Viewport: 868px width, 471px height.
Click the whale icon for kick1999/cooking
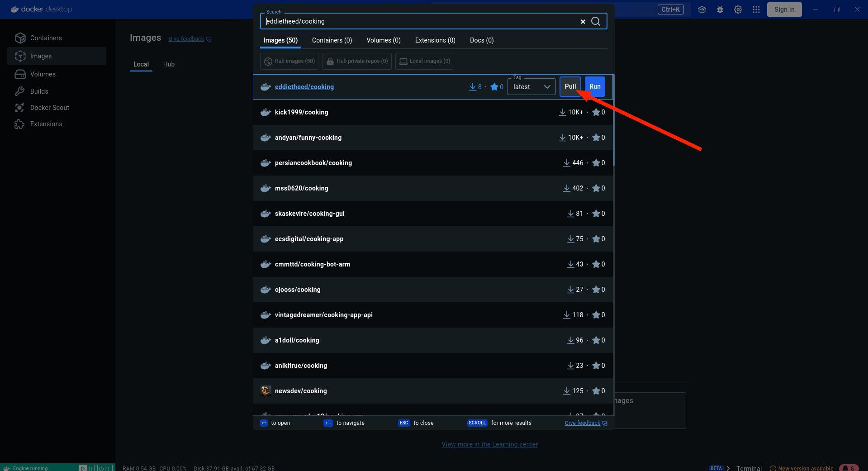(266, 112)
